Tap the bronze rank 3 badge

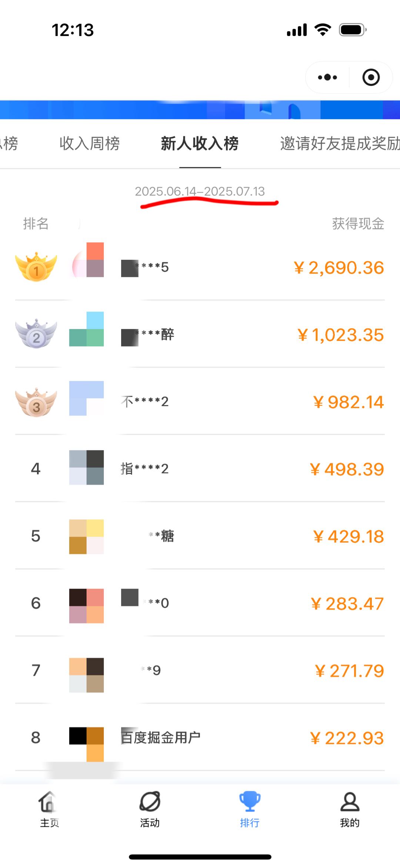36,402
